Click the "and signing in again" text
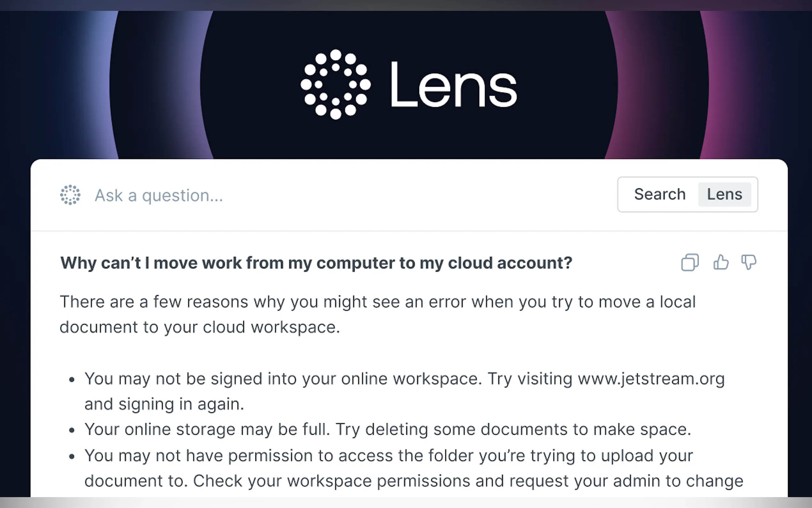812x508 pixels. pos(164,404)
